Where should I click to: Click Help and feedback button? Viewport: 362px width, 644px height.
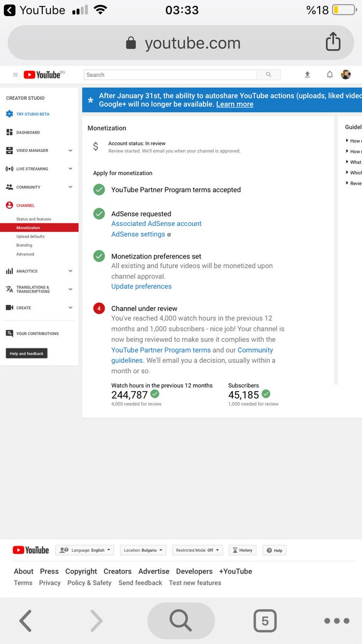[x=27, y=353]
